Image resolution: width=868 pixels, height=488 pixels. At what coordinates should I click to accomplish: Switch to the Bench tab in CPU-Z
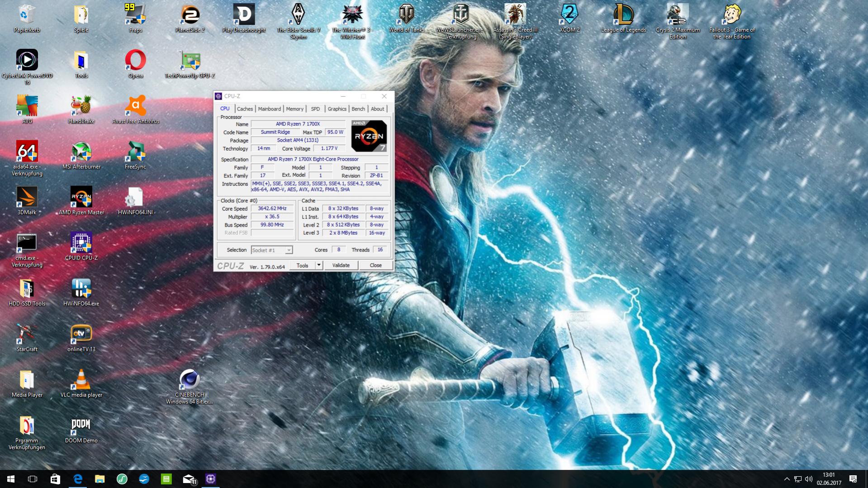click(358, 109)
